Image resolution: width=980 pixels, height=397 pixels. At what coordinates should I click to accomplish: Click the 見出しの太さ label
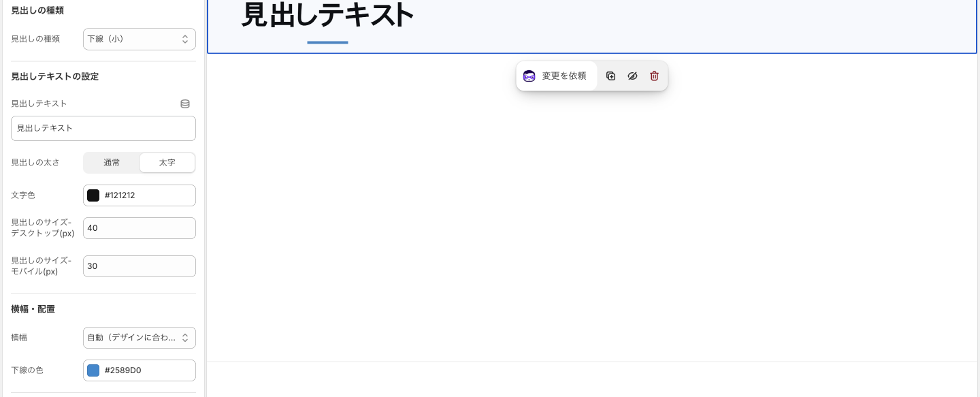(35, 163)
